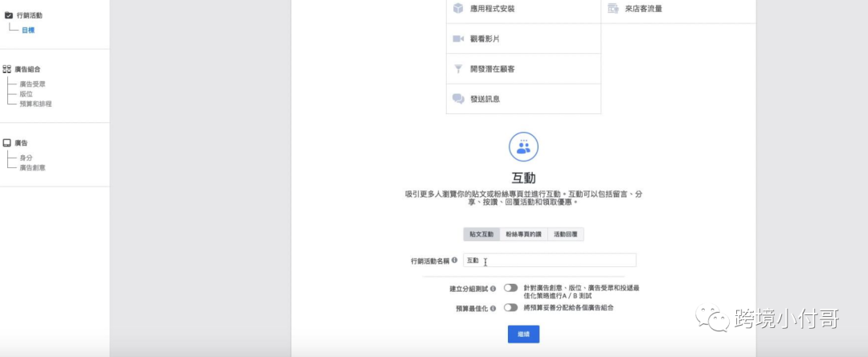Choose the 來店客流量 objective

678,9
